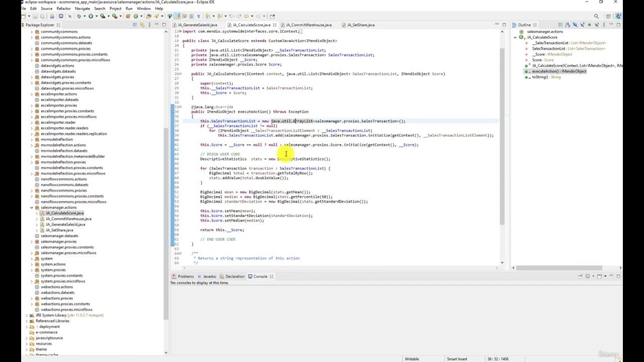Viewport: 644px width, 362px height.
Task: Open the Problems tab
Action: click(x=185, y=277)
